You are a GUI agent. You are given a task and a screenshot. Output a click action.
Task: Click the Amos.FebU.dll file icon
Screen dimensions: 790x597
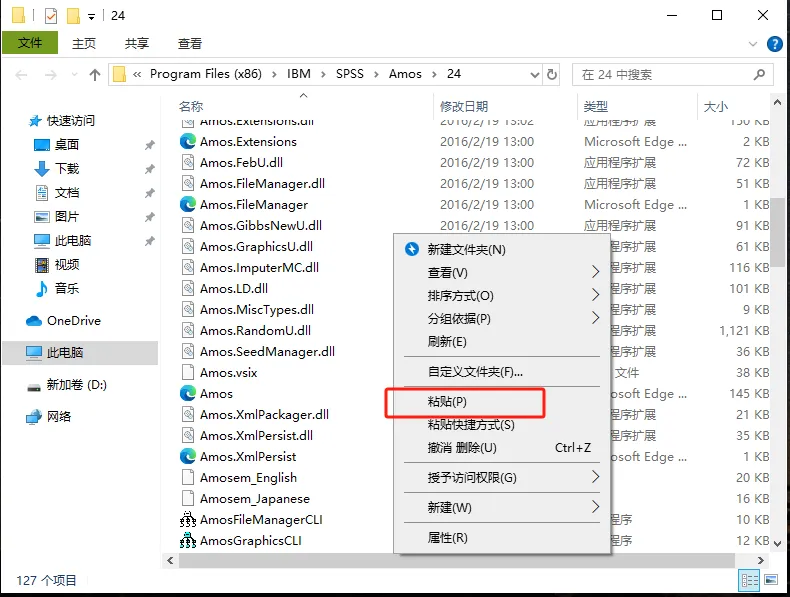tap(188, 162)
